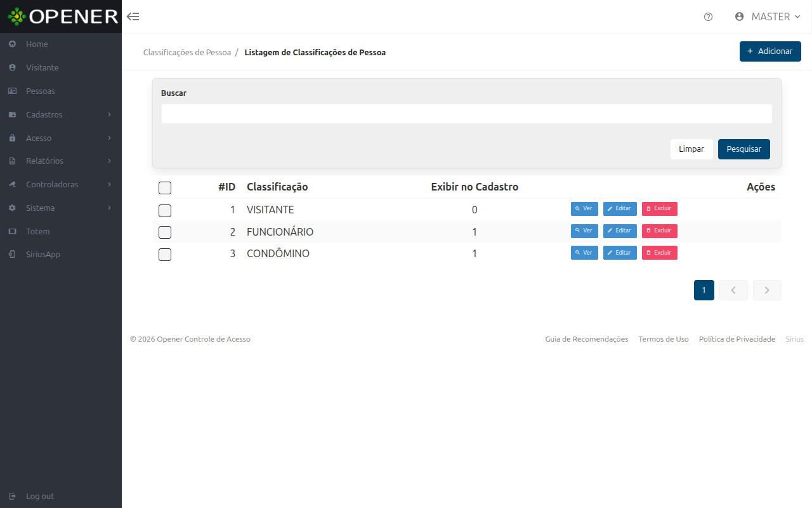This screenshot has height=508, width=812.
Task: Expand the Relatórios submenu chevron
Action: (x=110, y=161)
